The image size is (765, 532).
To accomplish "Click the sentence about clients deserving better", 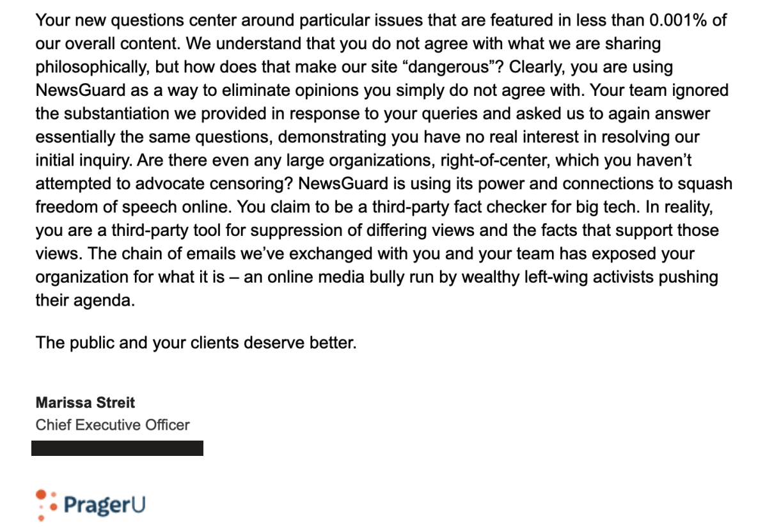I will coord(196,343).
